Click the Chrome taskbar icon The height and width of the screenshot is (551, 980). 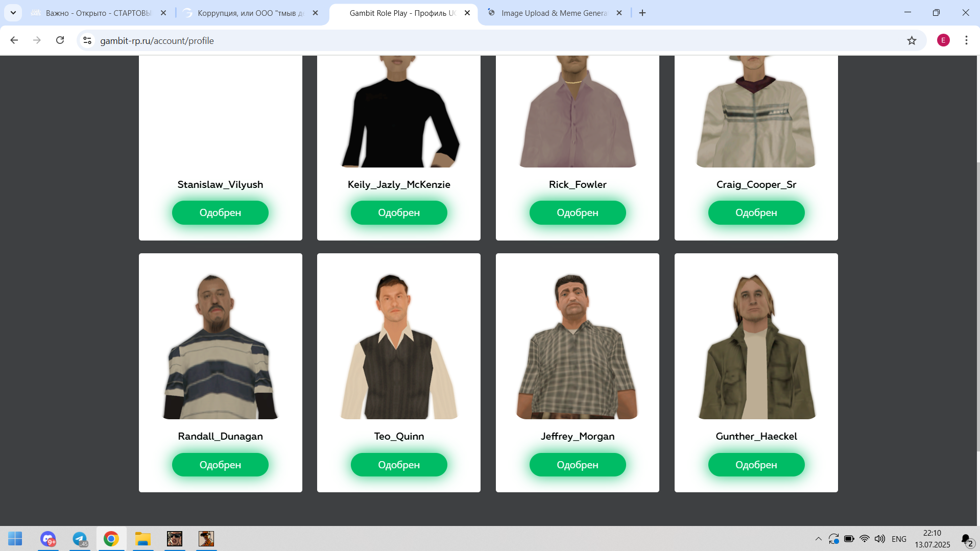[111, 539]
